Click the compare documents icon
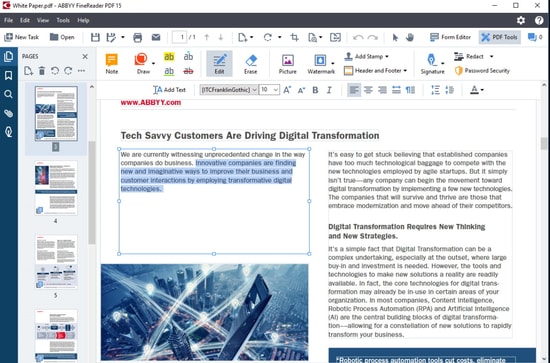This screenshot has width=550, height=363. pyautogui.click(x=335, y=37)
